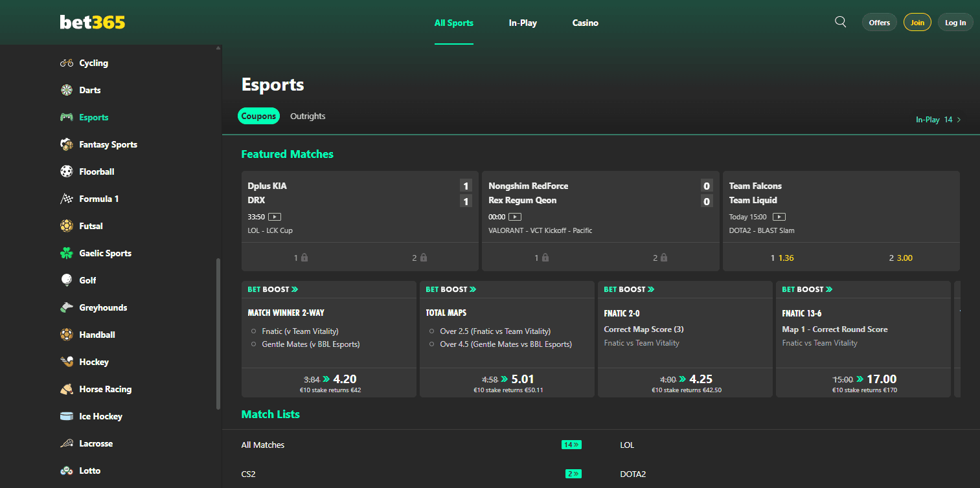980x488 pixels.
Task: Open the In-Play tab
Action: click(x=523, y=23)
